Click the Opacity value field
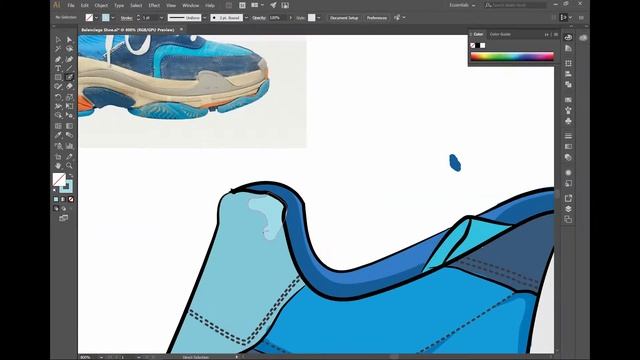 click(x=278, y=18)
